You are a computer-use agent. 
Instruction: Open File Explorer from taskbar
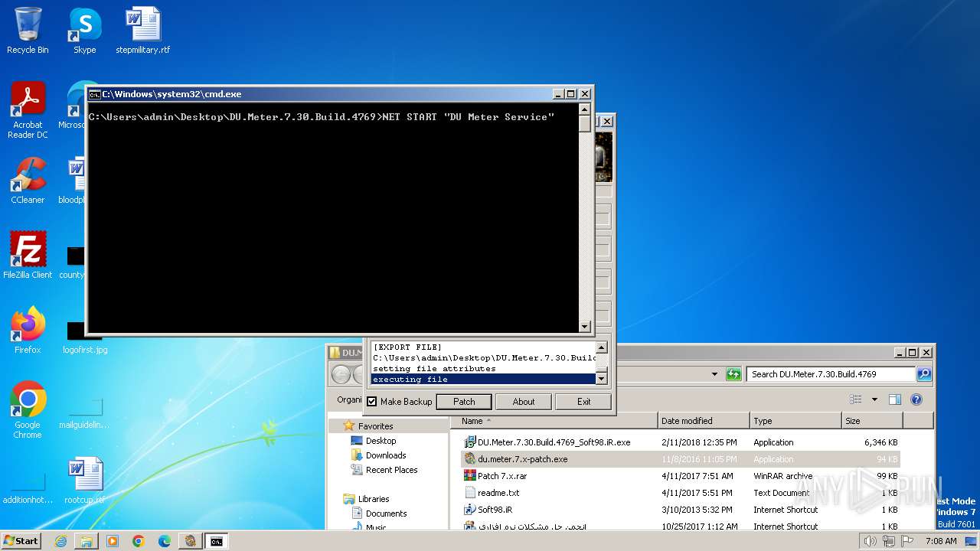87,541
